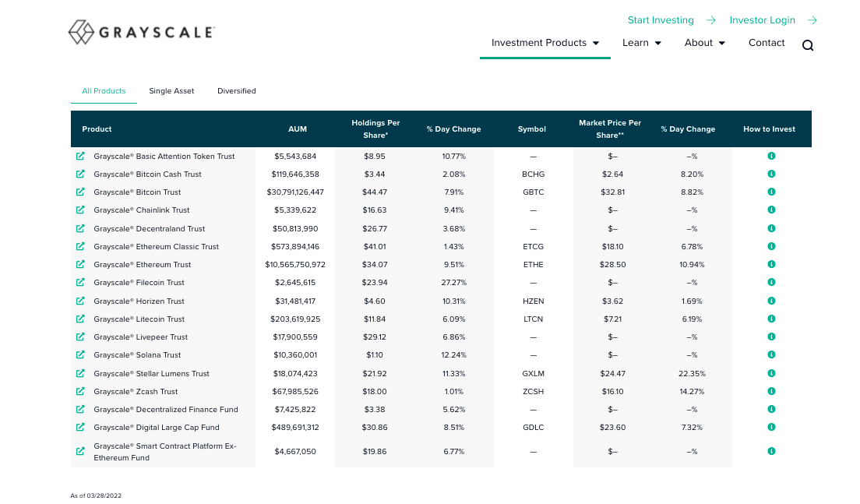Open external link icon for Solana Trust
This screenshot has height=504, width=860.
point(80,355)
